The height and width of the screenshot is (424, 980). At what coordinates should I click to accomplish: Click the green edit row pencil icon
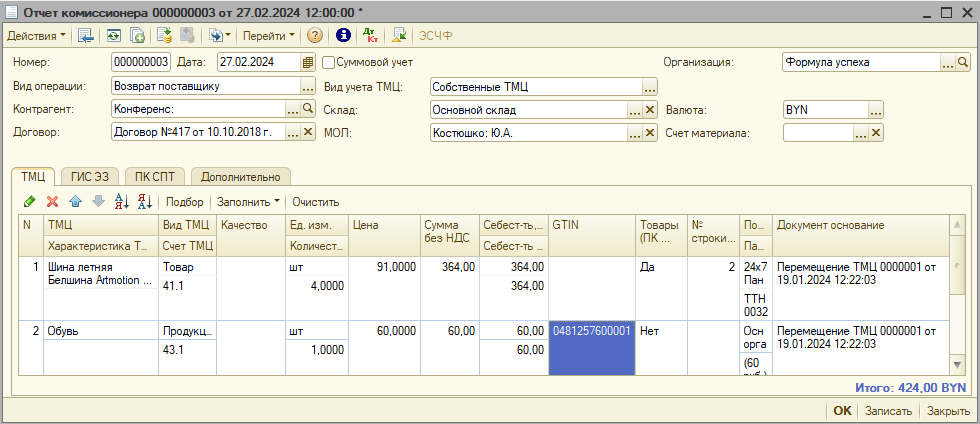[30, 202]
